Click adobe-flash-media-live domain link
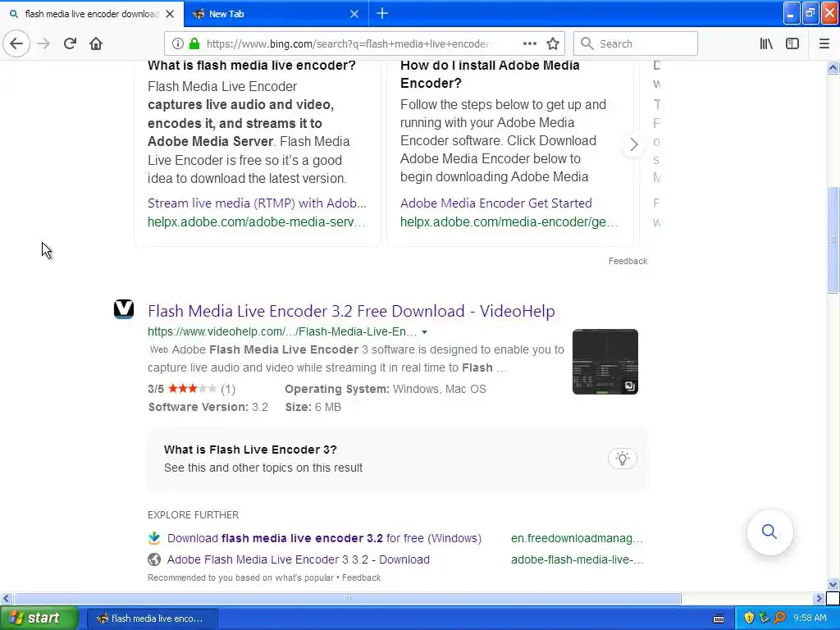Image resolution: width=840 pixels, height=630 pixels. click(x=577, y=559)
